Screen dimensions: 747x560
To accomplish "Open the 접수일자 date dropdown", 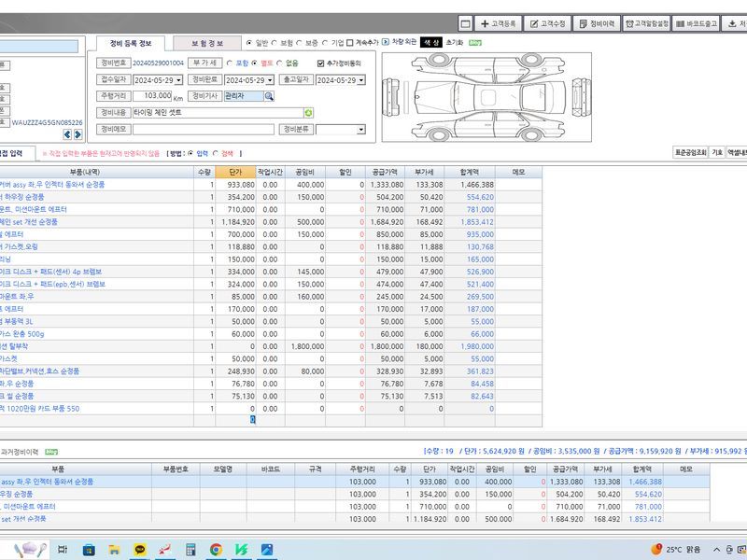I will pyautogui.click(x=178, y=80).
